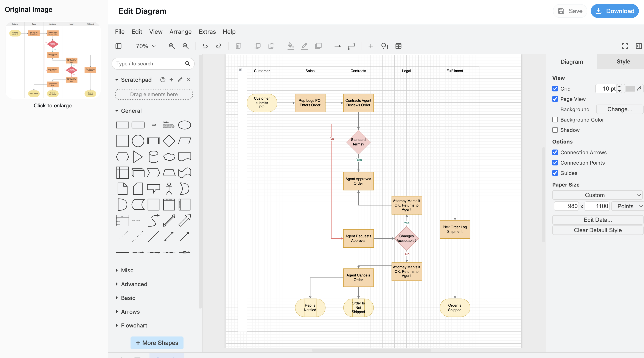Toggle fullscreen mode icon

(x=625, y=46)
